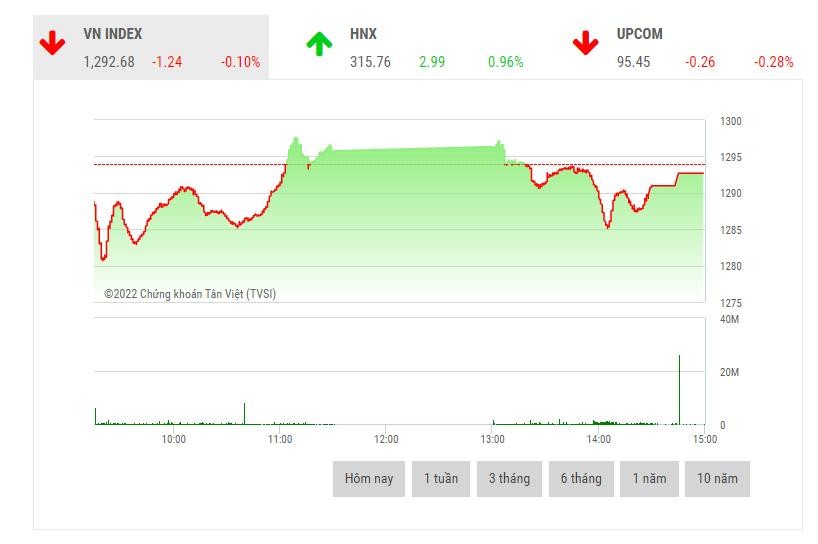Choose the 6 tháng time range
This screenshot has height=544, width=818.
point(581,479)
